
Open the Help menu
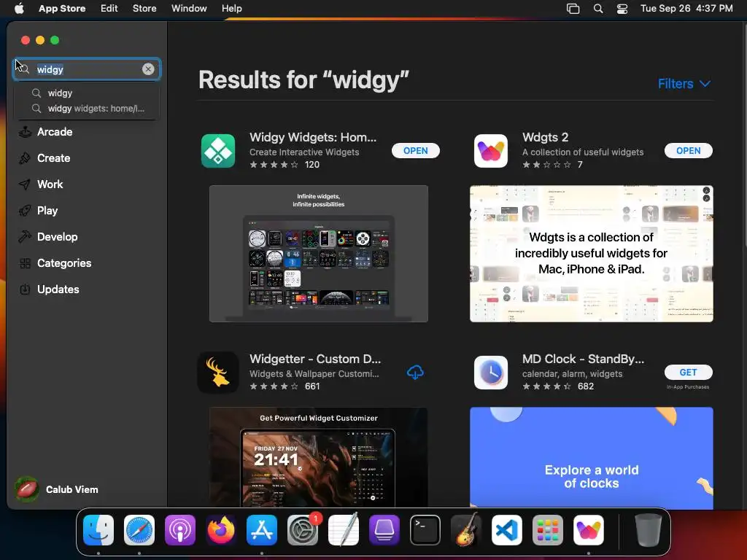[231, 8]
